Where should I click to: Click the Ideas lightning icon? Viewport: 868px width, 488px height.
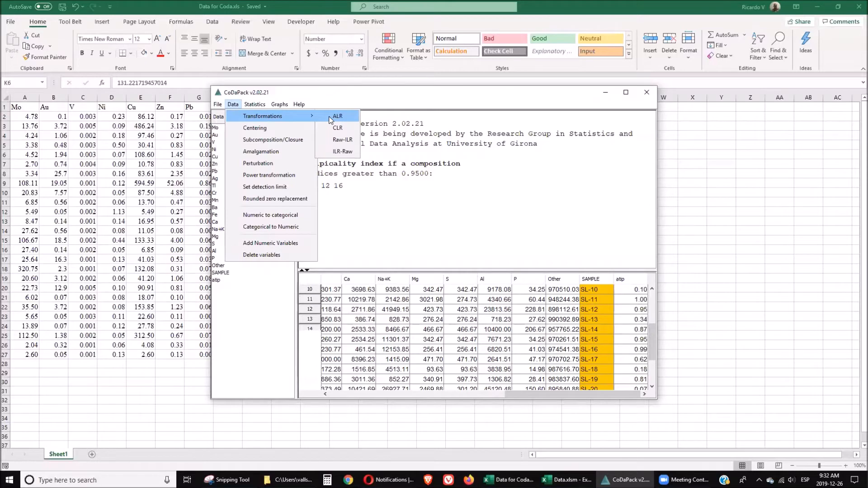(x=805, y=38)
